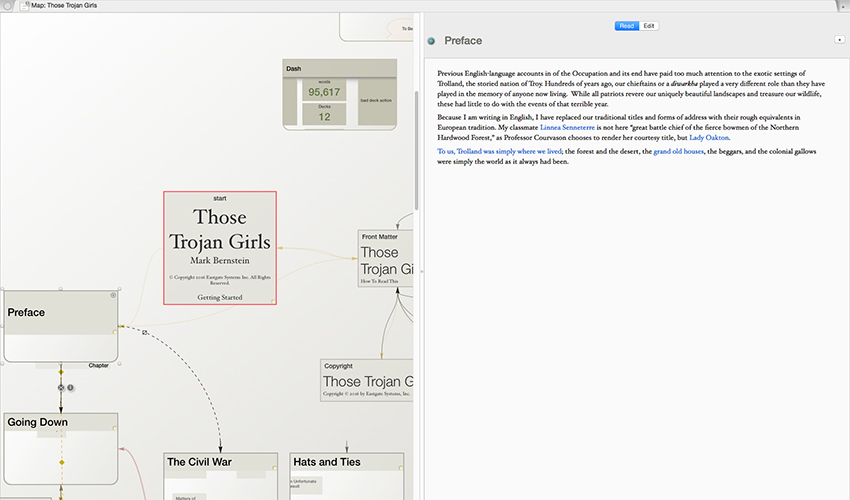Click the 'bad deck action' note

376,101
